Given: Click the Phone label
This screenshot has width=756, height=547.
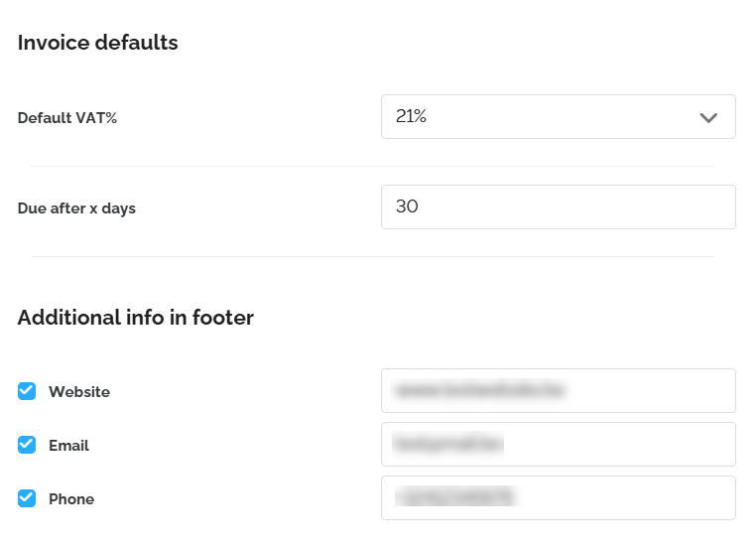Looking at the screenshot, I should point(71,499).
